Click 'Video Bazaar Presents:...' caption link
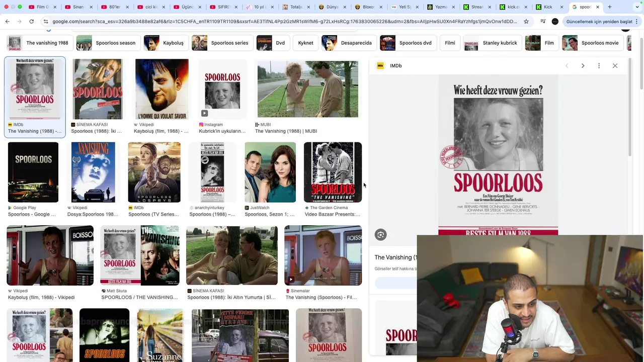This screenshot has width=644, height=362. point(333,215)
